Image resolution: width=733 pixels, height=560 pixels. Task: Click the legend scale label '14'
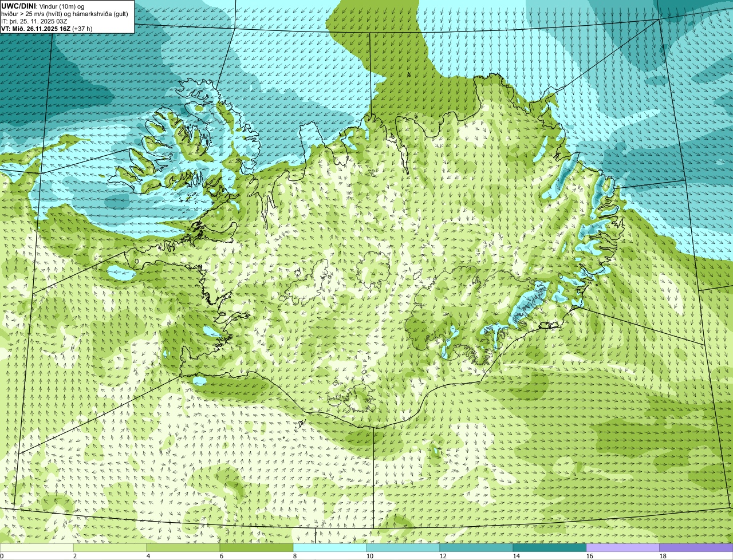[x=517, y=556]
